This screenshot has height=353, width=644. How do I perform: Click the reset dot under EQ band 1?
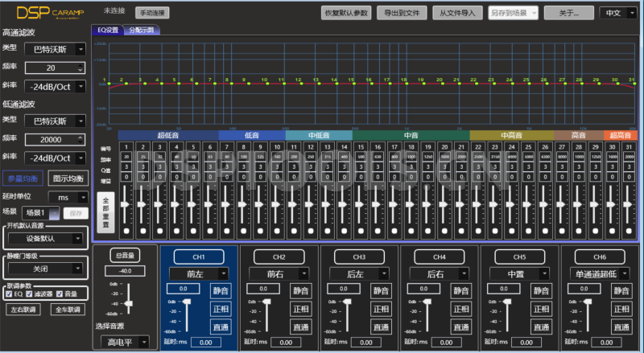(126, 232)
